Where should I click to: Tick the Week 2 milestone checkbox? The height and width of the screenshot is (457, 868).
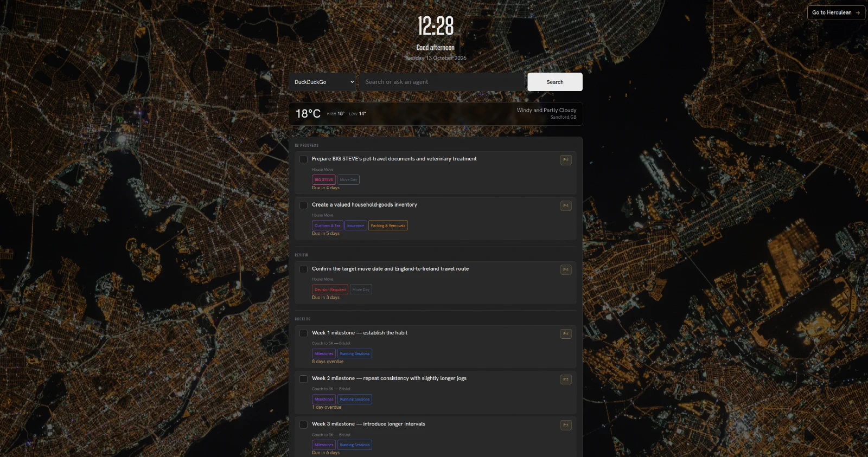pos(304,379)
